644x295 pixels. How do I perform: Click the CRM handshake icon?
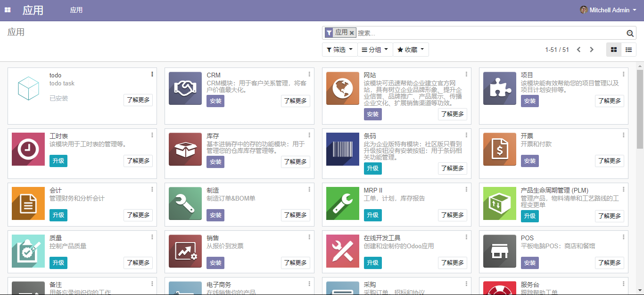(x=185, y=88)
